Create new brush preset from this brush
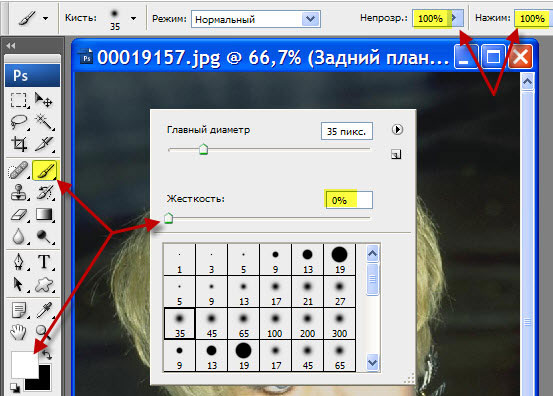The image size is (553, 396). [x=396, y=154]
